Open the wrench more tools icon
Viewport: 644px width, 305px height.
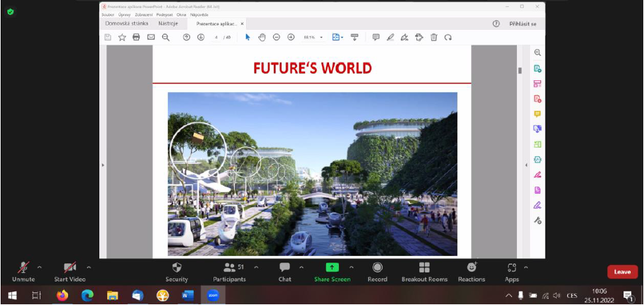pyautogui.click(x=537, y=221)
